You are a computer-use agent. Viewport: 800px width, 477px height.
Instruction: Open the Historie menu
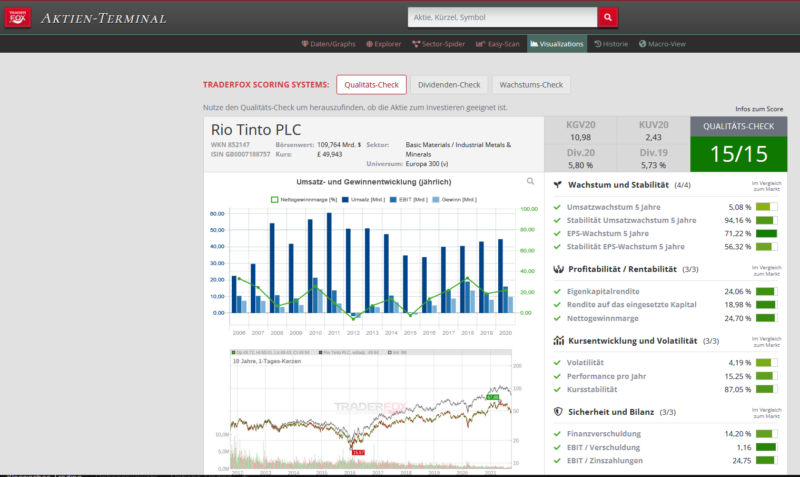click(x=611, y=44)
